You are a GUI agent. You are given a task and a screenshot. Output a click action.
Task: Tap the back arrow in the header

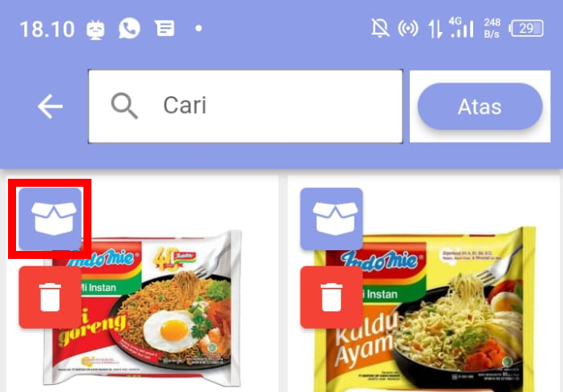[50, 107]
